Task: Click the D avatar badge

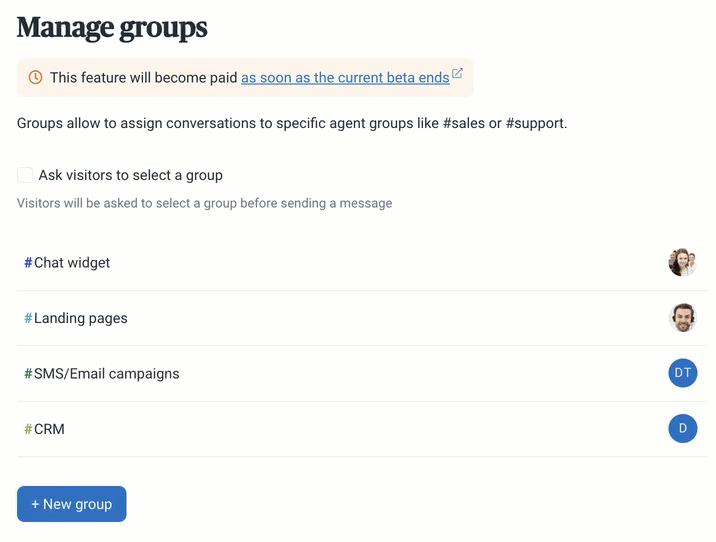Action: coord(683,428)
